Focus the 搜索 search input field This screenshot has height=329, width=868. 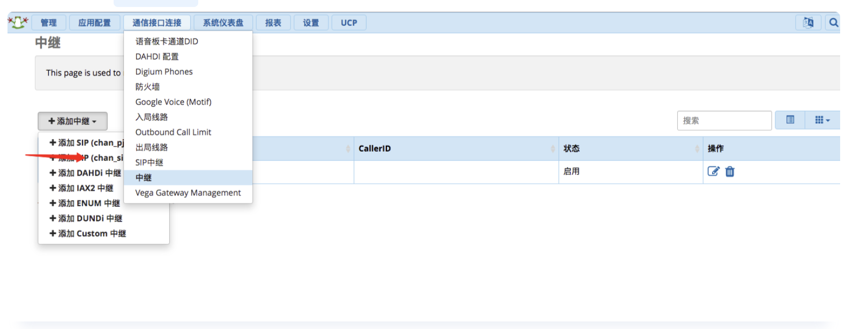[x=724, y=121]
